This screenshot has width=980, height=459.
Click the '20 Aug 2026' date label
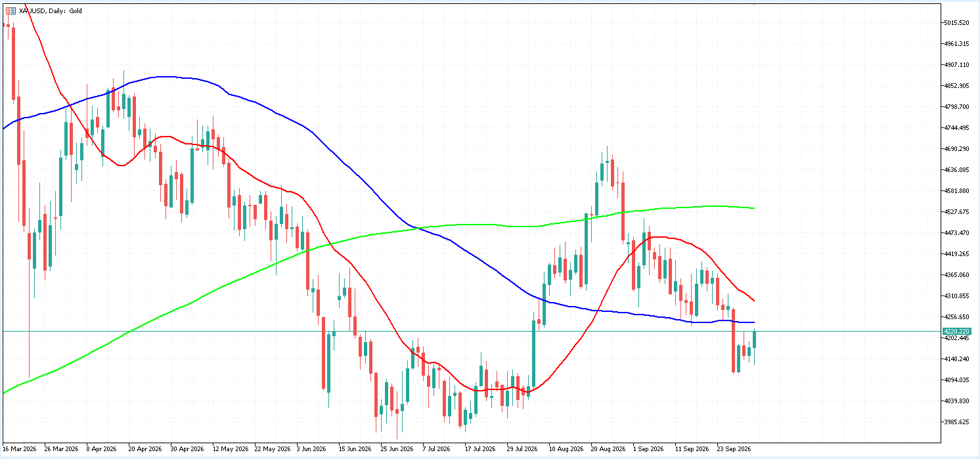[x=608, y=449]
